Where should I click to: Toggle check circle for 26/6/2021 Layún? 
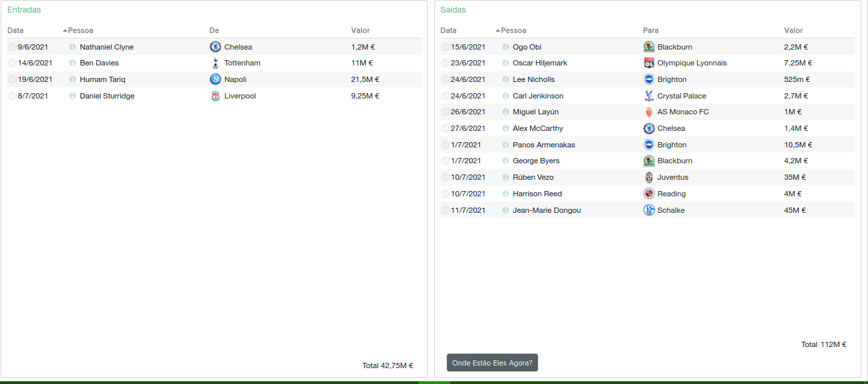(x=445, y=112)
